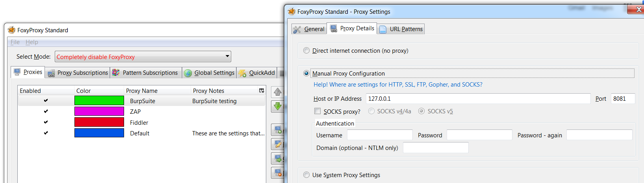Toggle enabled checkmark for BurpSuite proxy
The image size is (644, 183).
(46, 101)
